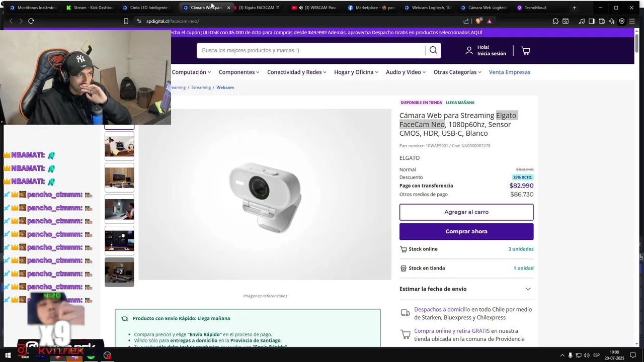The height and width of the screenshot is (362, 644).
Task: Switch to the Stream - Kick Dashboard tab
Action: [x=90, y=8]
